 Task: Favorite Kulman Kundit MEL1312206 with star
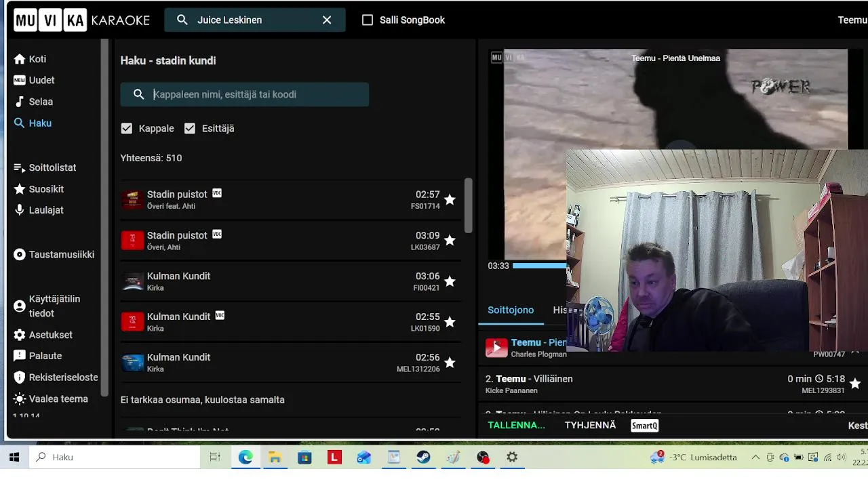450,363
